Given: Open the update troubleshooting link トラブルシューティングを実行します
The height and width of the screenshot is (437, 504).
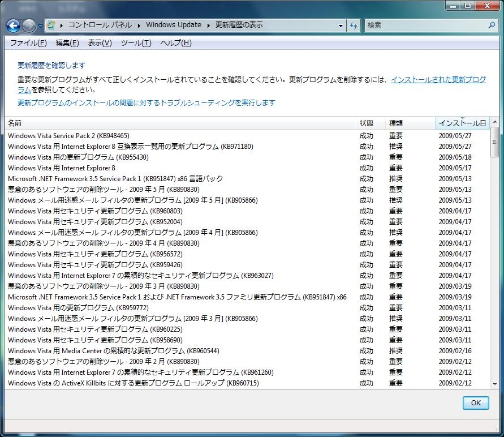Looking at the screenshot, I should [x=147, y=103].
